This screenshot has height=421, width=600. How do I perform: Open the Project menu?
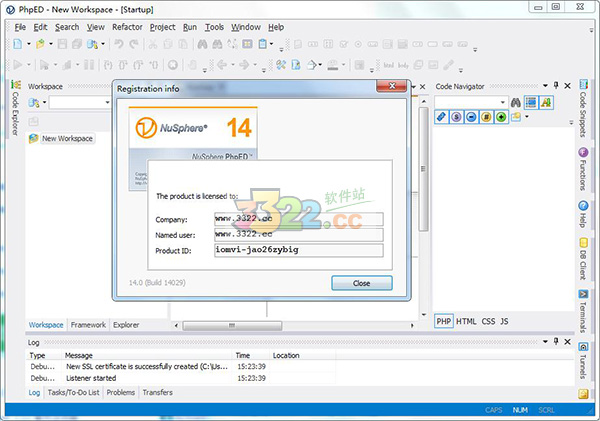162,27
